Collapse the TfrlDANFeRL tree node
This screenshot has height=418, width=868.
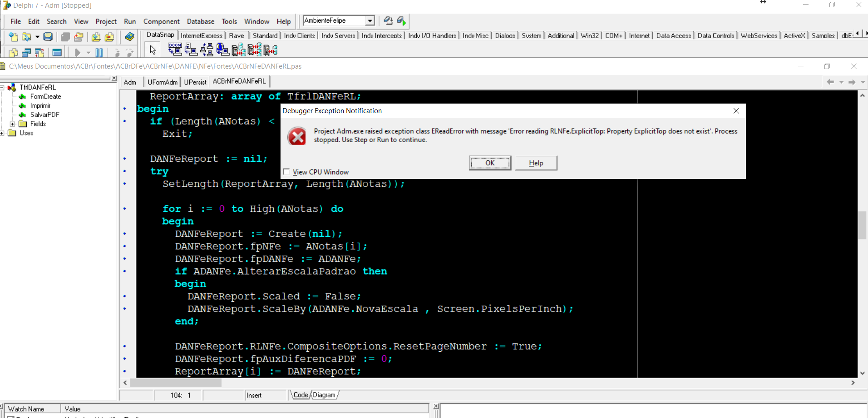[2, 87]
